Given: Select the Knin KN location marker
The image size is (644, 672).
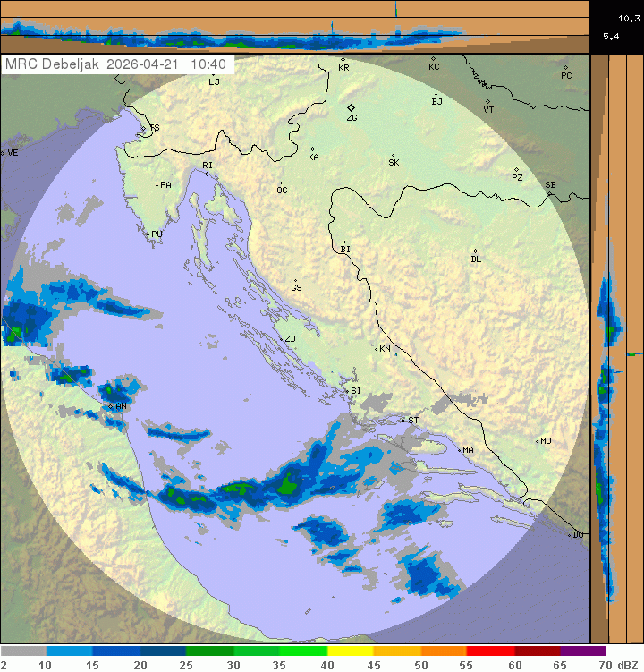Looking at the screenshot, I should tap(376, 348).
